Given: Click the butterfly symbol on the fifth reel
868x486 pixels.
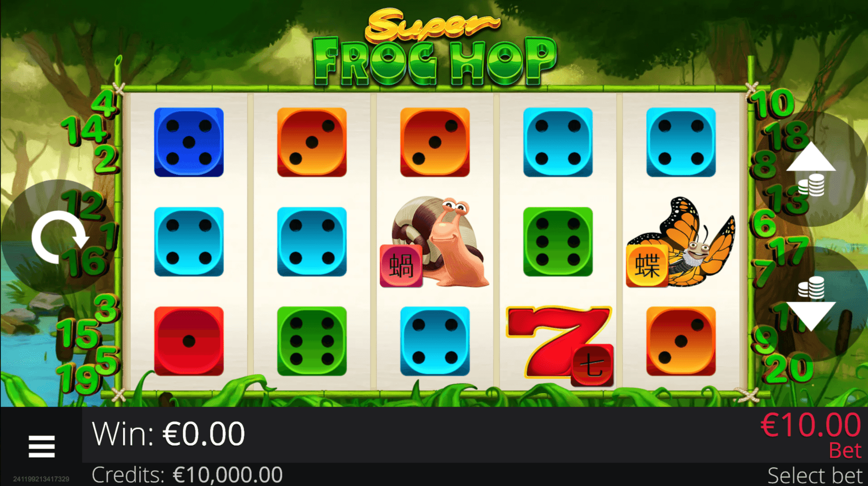Looking at the screenshot, I should pos(680,242).
